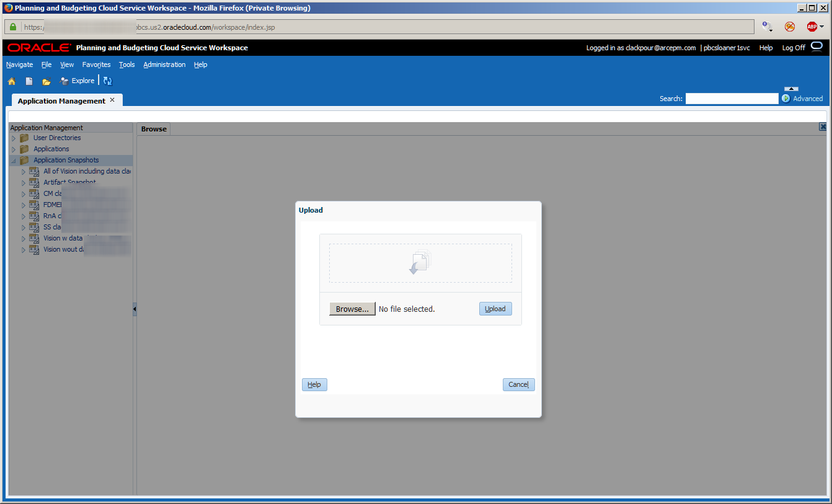Expand the Applications node
Viewport: 832px width, 504px height.
pyautogui.click(x=14, y=149)
